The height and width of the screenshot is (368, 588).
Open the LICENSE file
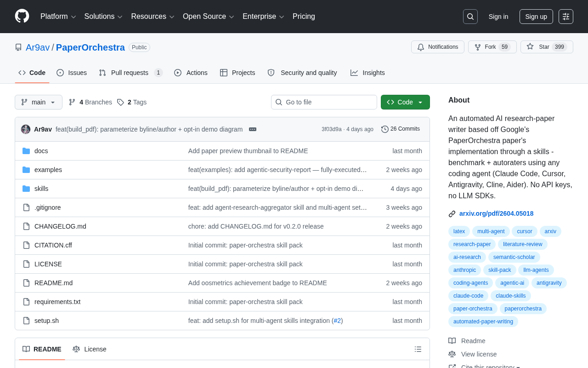(48, 264)
